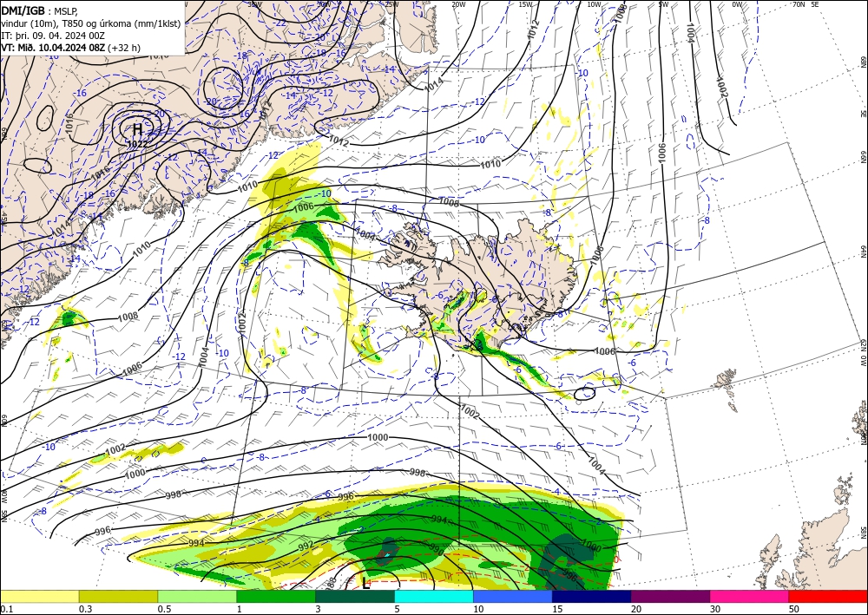This screenshot has width=868, height=615.
Task: Click the small closed isobar circle southeast of Iceland
Action: [584, 394]
